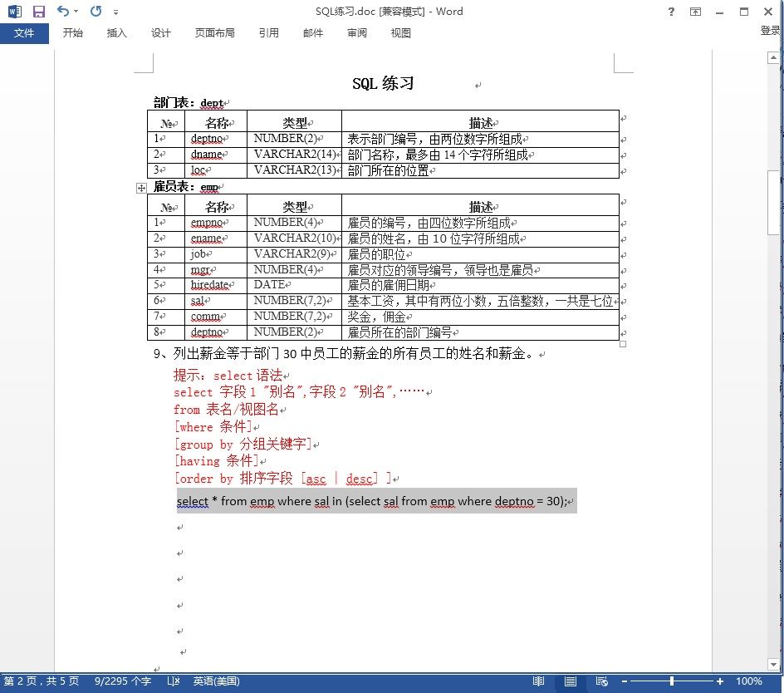This screenshot has height=693, width=784.
Task: Click page number indicator 第 2 页，共 5 页
Action: (42, 681)
